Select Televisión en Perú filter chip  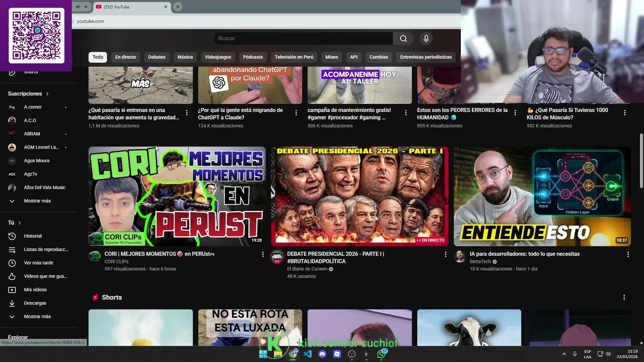[x=294, y=57]
